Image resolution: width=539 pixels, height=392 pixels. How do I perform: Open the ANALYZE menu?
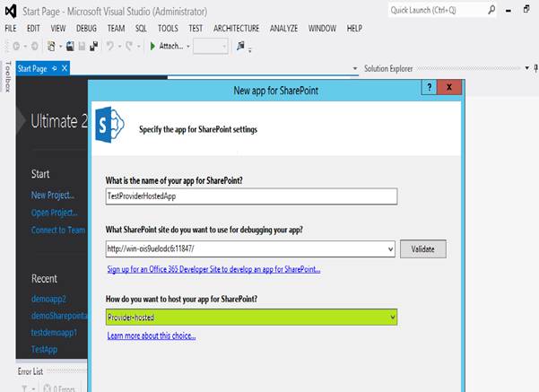pyautogui.click(x=283, y=28)
